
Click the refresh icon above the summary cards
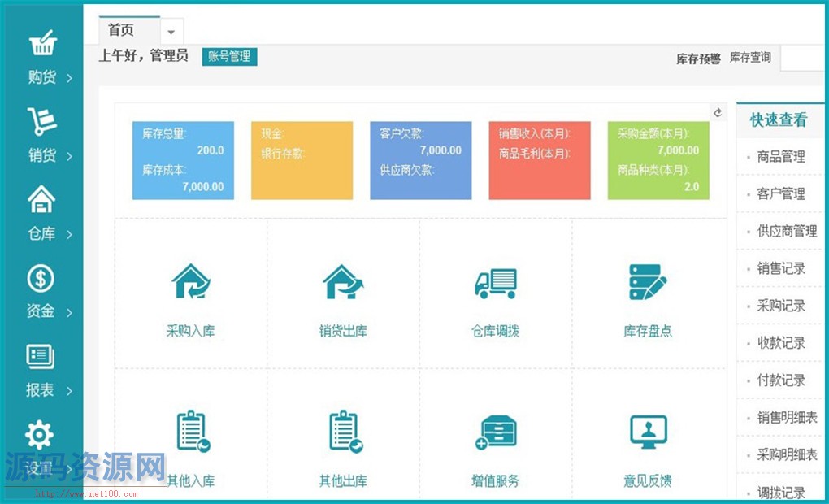point(718,113)
